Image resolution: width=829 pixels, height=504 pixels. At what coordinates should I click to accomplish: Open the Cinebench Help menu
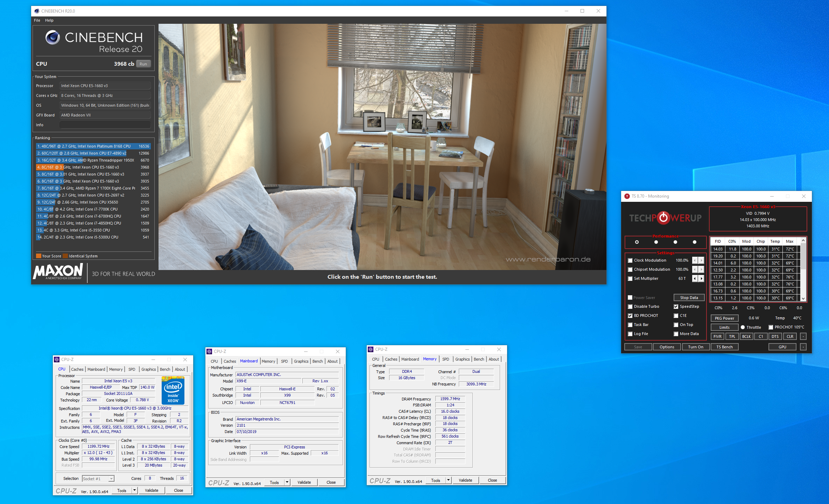click(49, 20)
